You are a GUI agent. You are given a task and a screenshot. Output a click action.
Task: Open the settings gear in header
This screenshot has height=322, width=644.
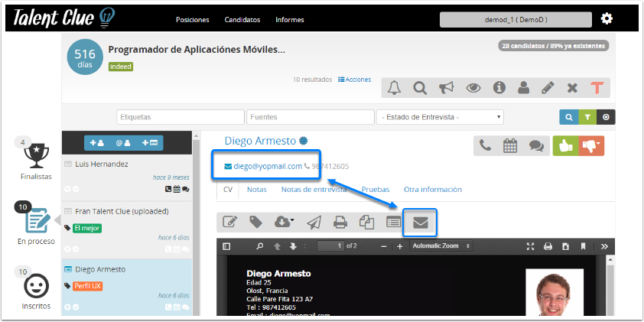607,19
